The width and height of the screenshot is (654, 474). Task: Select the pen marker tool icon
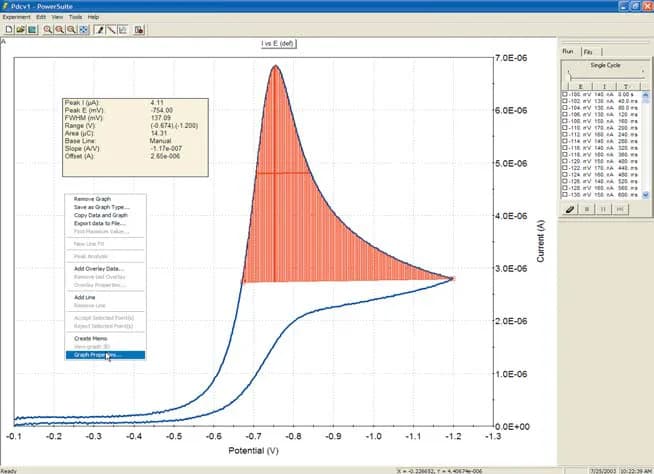(x=99, y=30)
